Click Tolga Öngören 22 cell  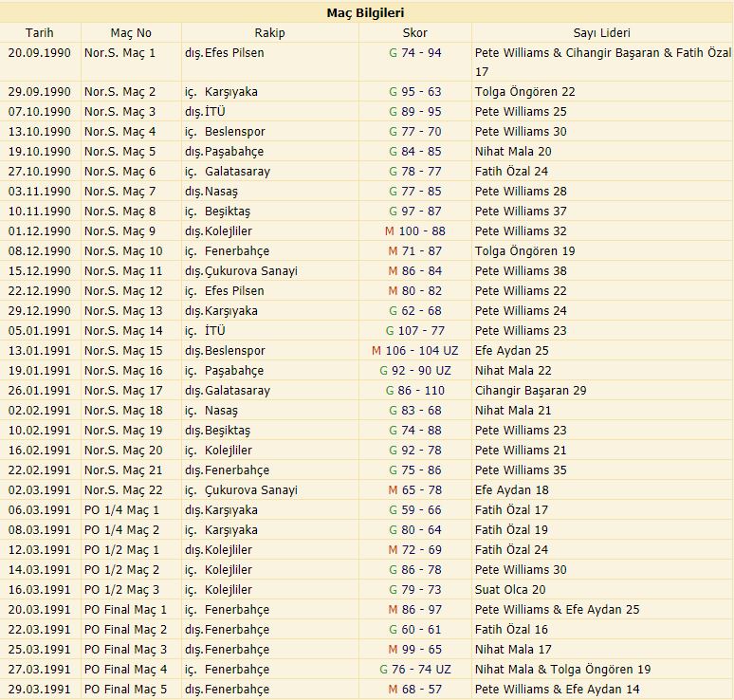click(524, 91)
